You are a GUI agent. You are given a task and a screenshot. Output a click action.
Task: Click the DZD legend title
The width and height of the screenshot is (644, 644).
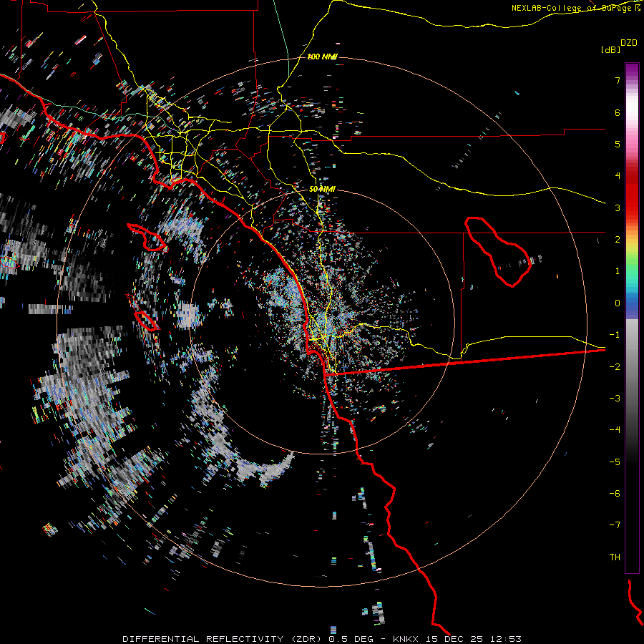(629, 43)
